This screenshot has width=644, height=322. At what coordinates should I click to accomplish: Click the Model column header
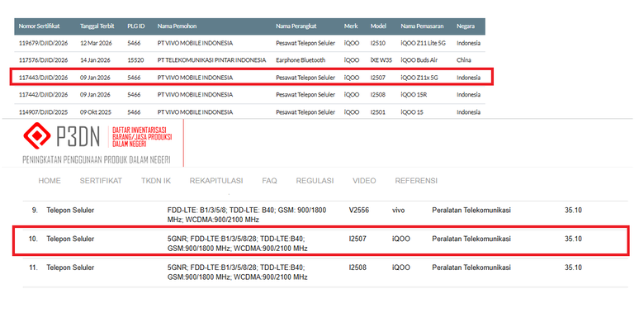[x=378, y=26]
